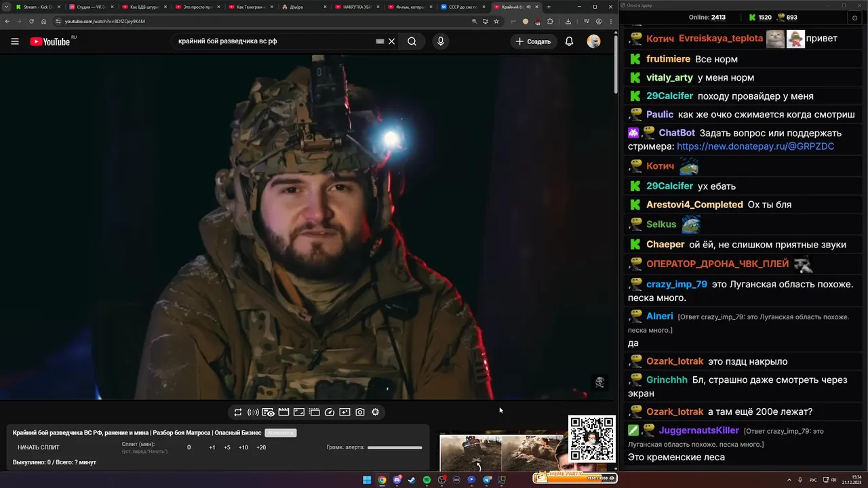The image size is (868, 488).
Task: Open Windows Start menu
Action: point(367,480)
